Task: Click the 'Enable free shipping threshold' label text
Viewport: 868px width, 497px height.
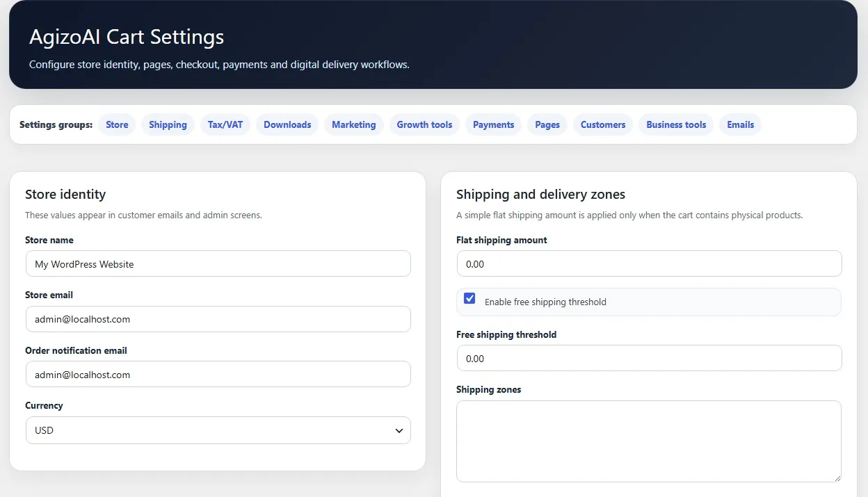Action: click(x=545, y=302)
